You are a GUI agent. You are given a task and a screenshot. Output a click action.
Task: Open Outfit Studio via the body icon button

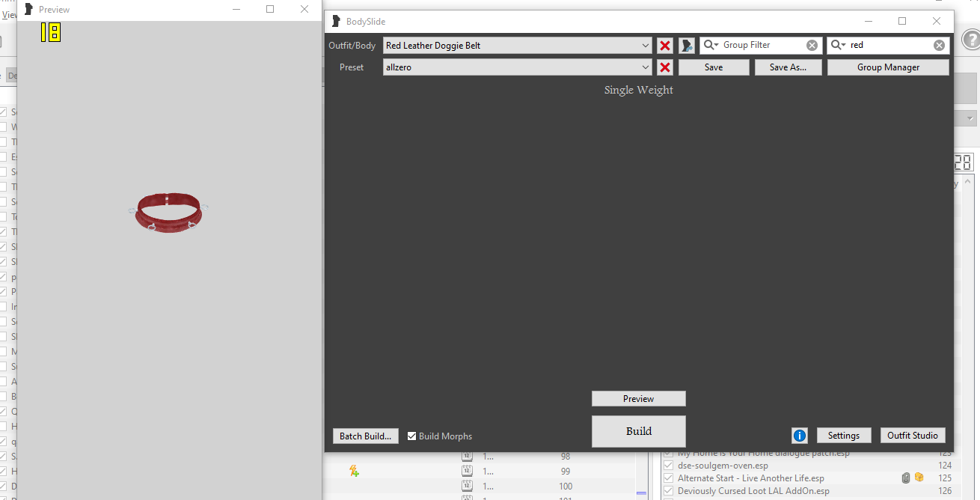[x=687, y=46]
